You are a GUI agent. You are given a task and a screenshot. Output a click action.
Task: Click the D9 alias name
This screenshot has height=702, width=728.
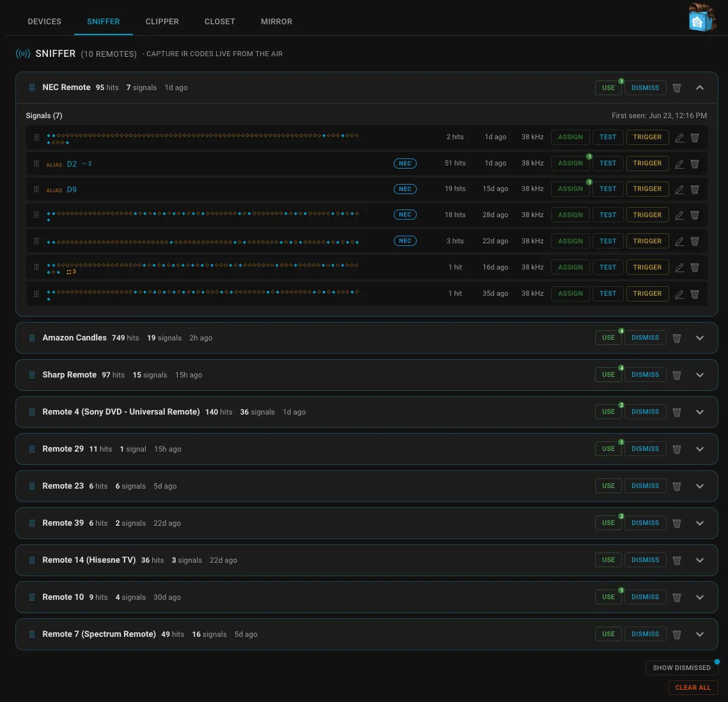click(72, 189)
